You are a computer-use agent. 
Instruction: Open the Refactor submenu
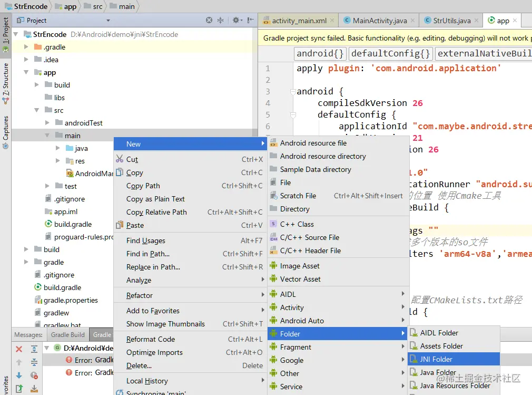click(190, 295)
